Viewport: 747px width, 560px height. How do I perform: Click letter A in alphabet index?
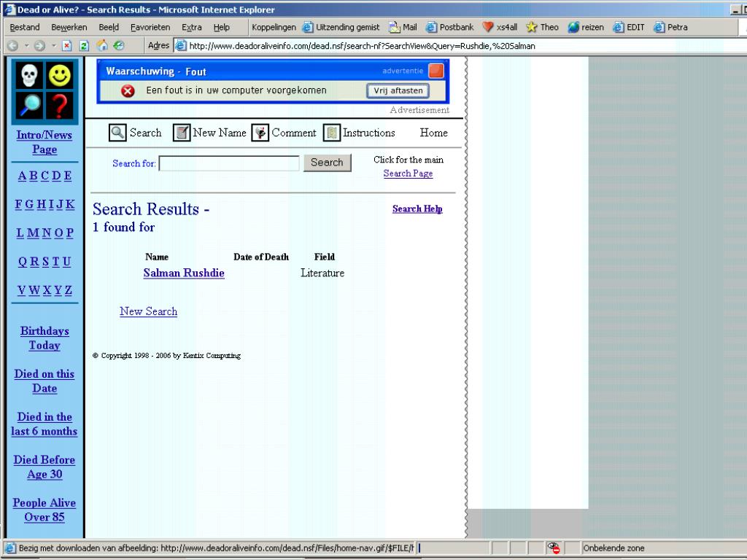tap(22, 176)
